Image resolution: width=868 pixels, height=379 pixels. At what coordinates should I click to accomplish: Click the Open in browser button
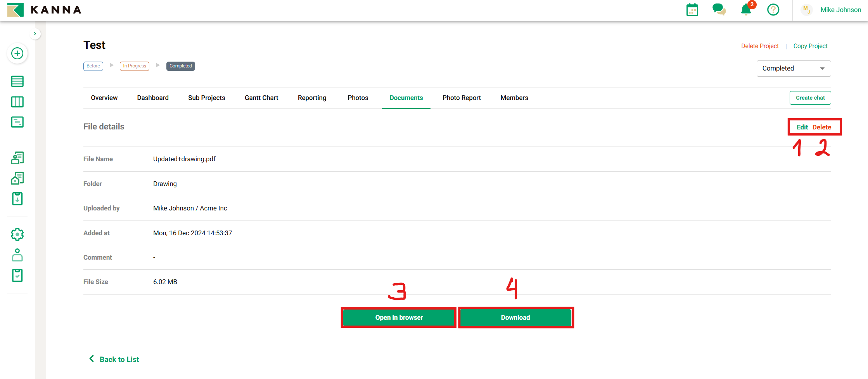click(x=399, y=318)
